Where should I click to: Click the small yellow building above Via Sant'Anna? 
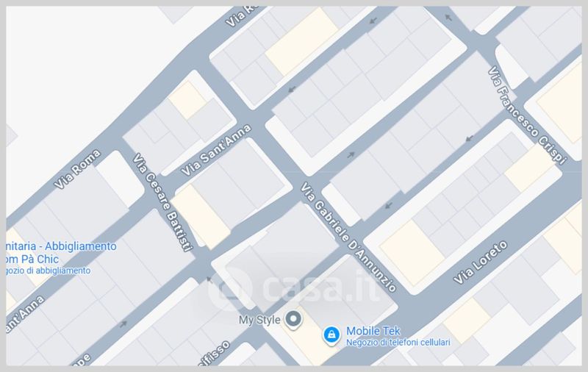[187, 100]
